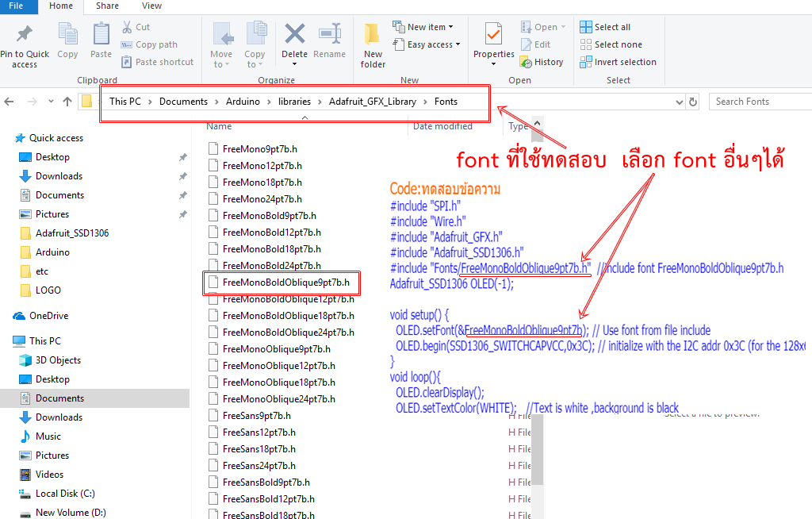
Task: Open the Easy access dropdown
Action: click(426, 44)
